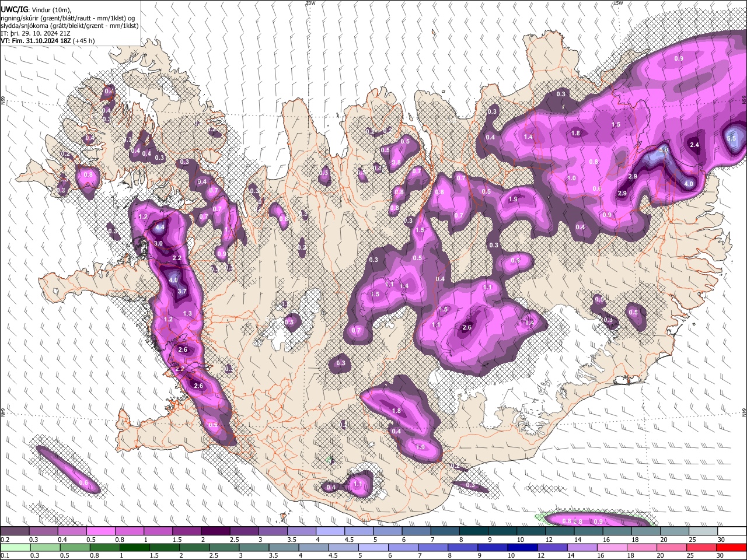Click the dark teal 8 swatch in upper legend
This screenshot has height=560, width=747.
tap(473, 531)
